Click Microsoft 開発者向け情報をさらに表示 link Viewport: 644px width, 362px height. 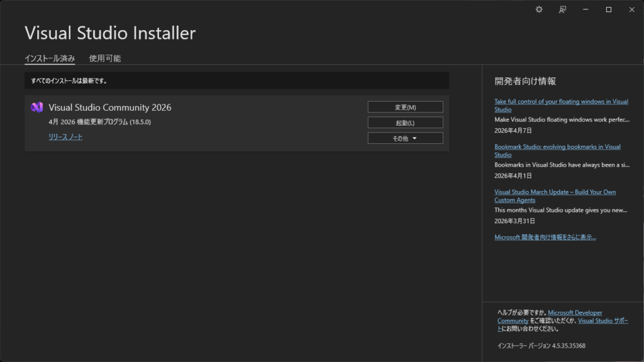(x=545, y=237)
